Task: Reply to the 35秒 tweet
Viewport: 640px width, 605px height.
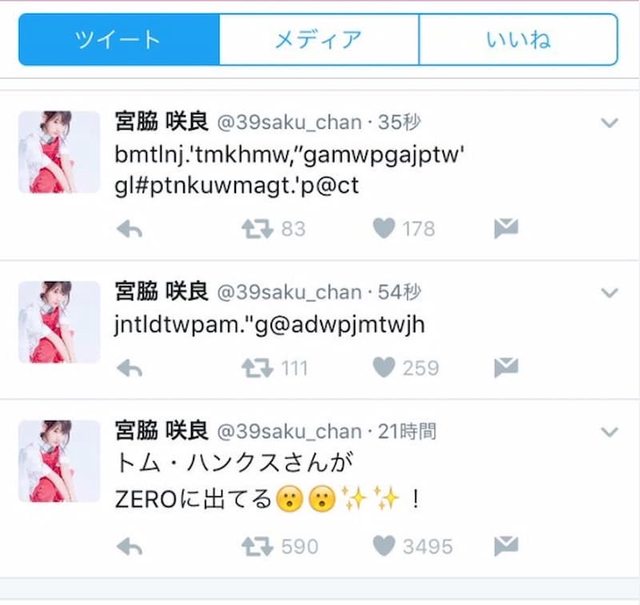Action: 129,229
